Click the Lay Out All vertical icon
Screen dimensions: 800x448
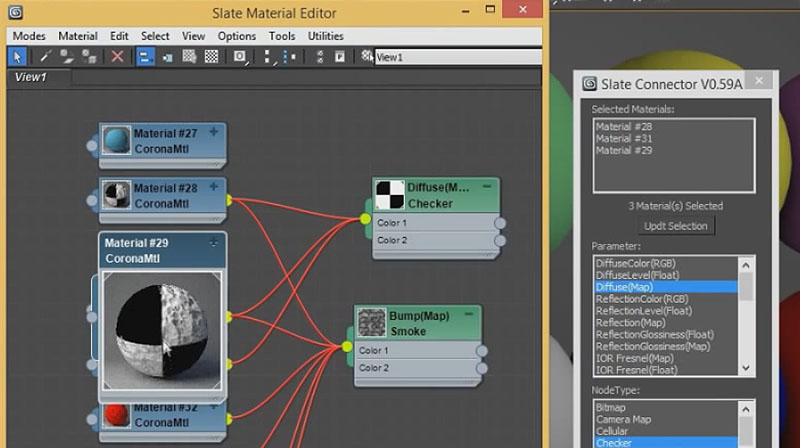[266, 57]
